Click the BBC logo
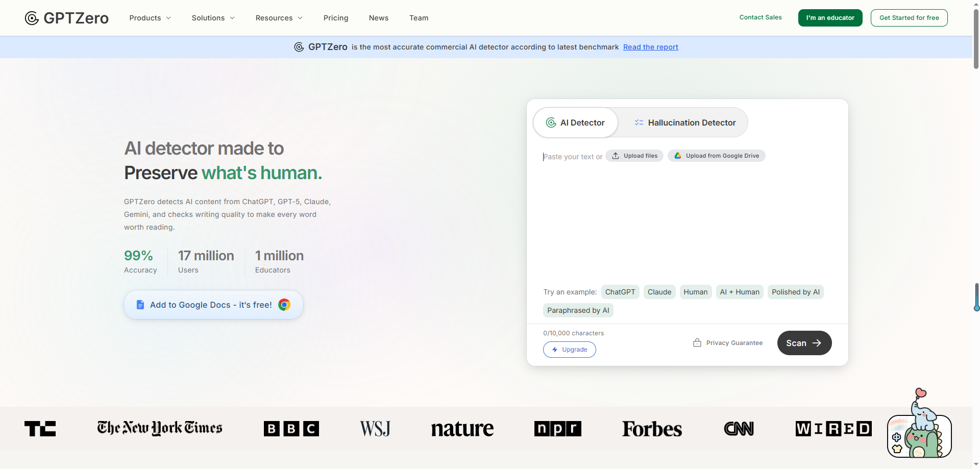 pyautogui.click(x=291, y=429)
